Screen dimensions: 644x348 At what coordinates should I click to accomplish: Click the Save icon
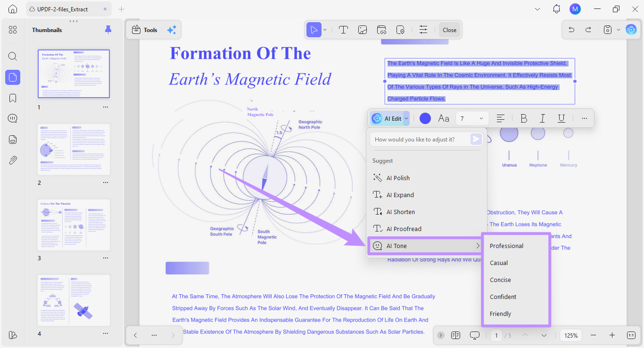(x=608, y=30)
